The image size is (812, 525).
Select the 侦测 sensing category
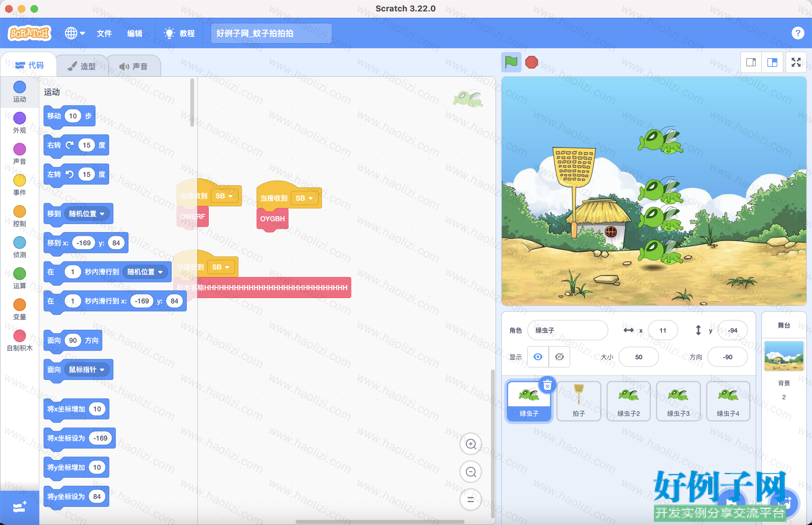(19, 247)
